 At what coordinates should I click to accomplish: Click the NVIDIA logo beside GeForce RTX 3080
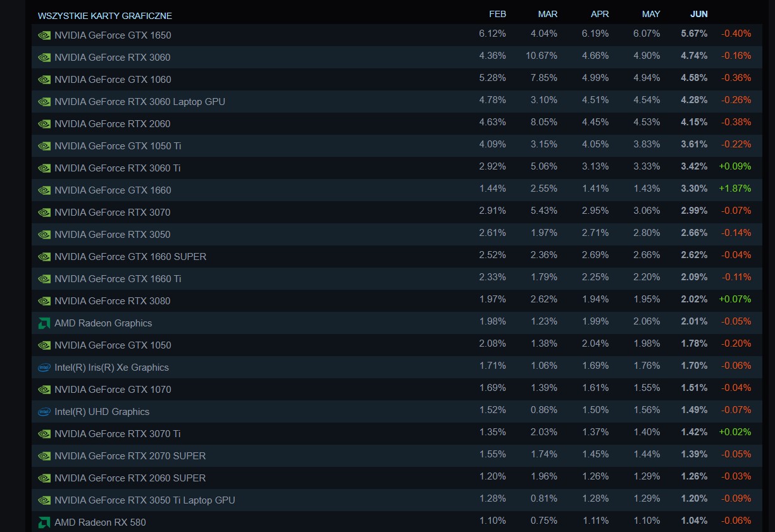coord(44,301)
